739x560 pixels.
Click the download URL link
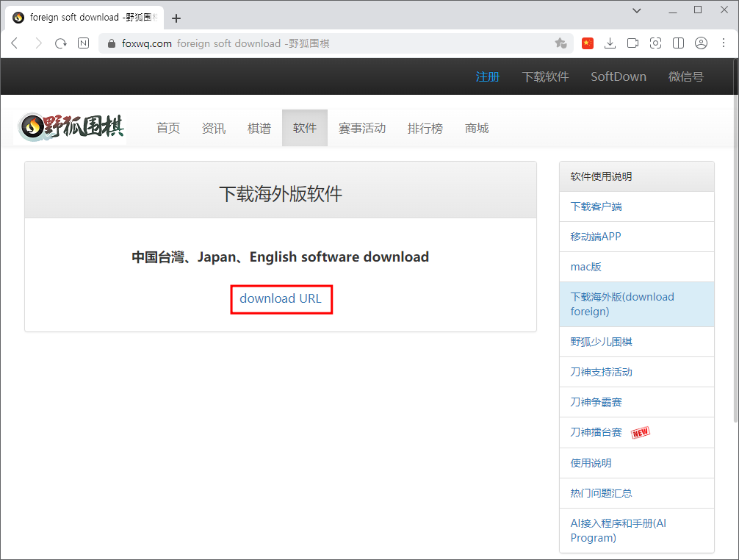(281, 299)
